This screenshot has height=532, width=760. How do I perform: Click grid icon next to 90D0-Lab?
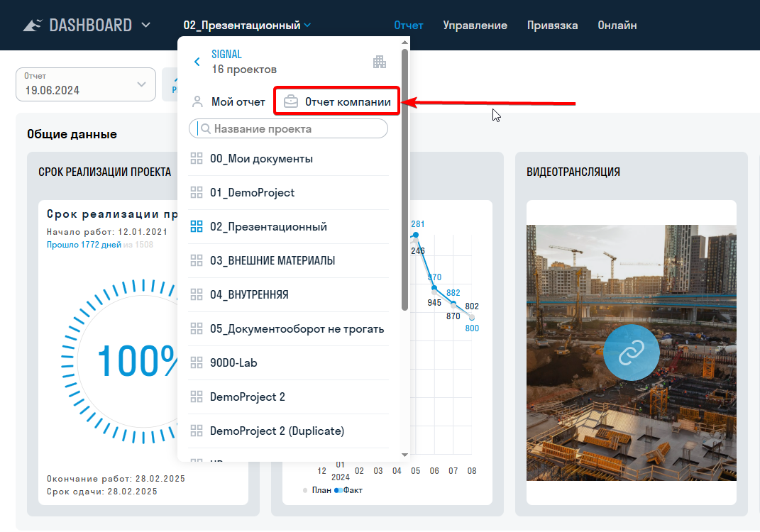197,363
